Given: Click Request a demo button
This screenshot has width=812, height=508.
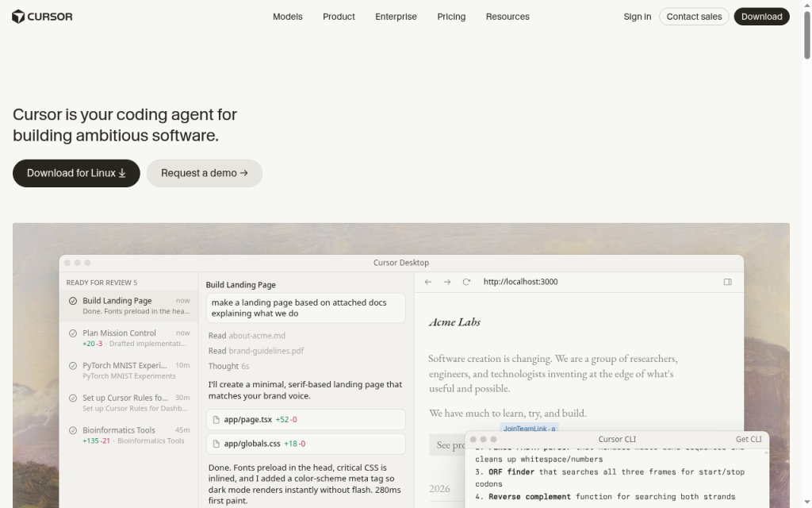Looking at the screenshot, I should click(x=205, y=173).
